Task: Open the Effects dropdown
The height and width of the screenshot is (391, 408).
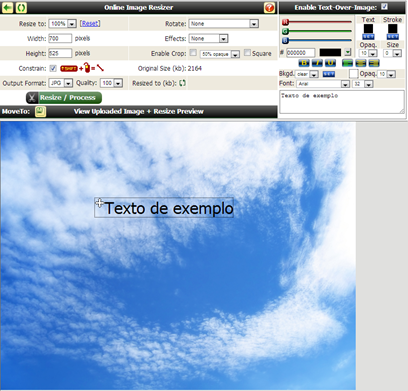Action: pyautogui.click(x=208, y=39)
